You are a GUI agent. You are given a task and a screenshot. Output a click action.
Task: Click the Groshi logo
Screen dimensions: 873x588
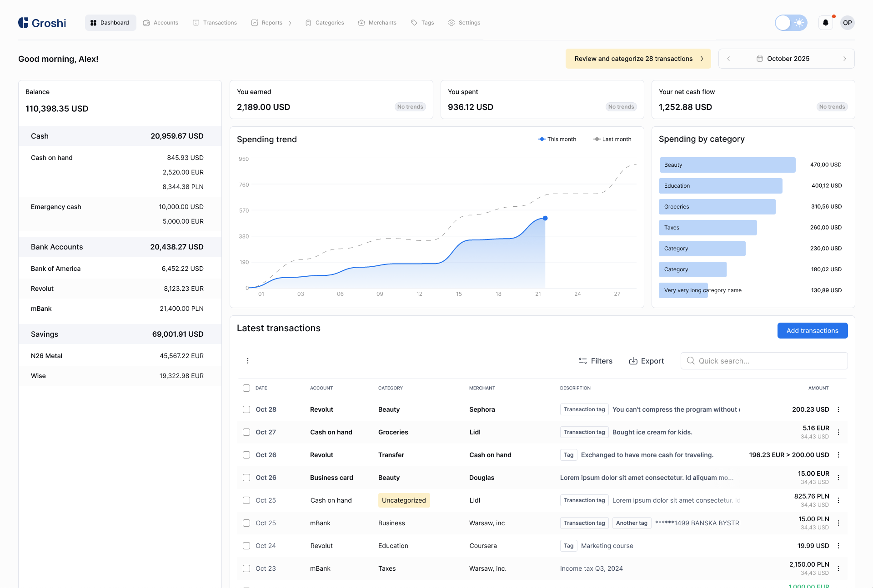pos(42,23)
